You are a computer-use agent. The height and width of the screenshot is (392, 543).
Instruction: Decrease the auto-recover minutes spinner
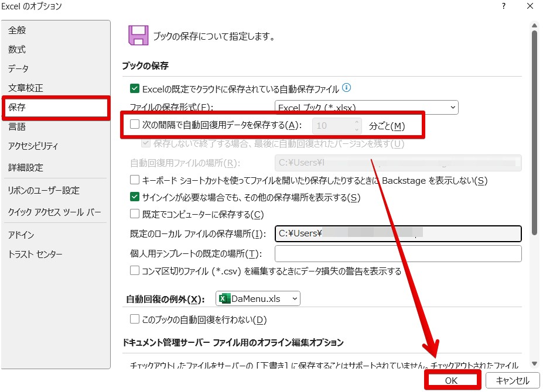coord(357,129)
